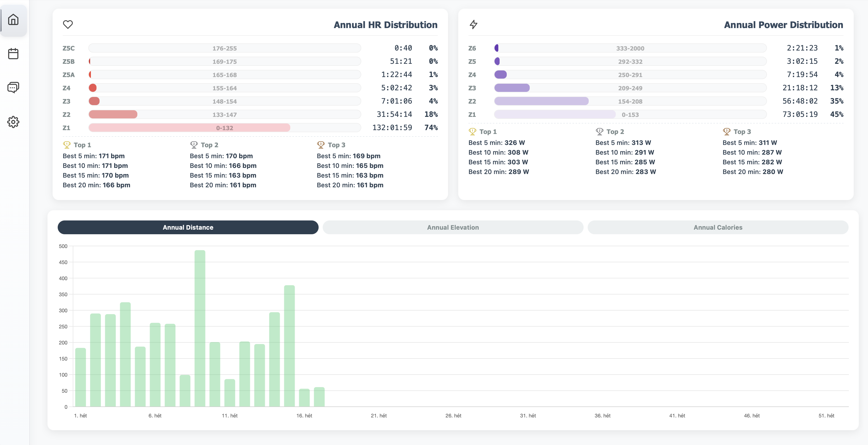Click the lightning bolt icon on the Power card
868x445 pixels.
(473, 24)
